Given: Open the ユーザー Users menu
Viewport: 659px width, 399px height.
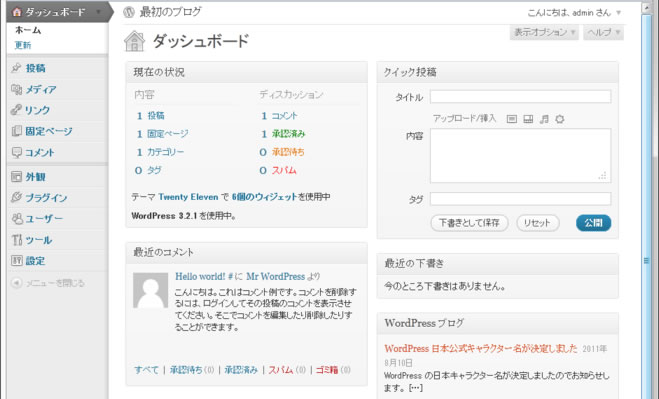Looking at the screenshot, I should [44, 219].
